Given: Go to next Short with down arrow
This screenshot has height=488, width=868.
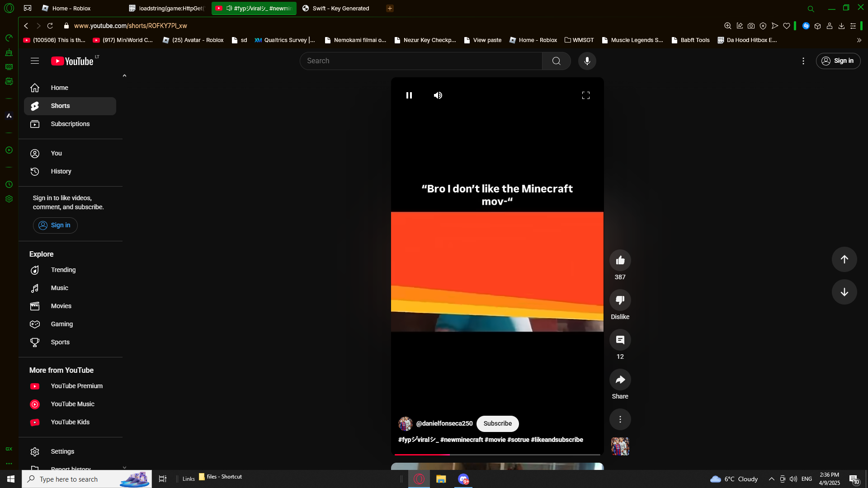Looking at the screenshot, I should [x=844, y=292].
